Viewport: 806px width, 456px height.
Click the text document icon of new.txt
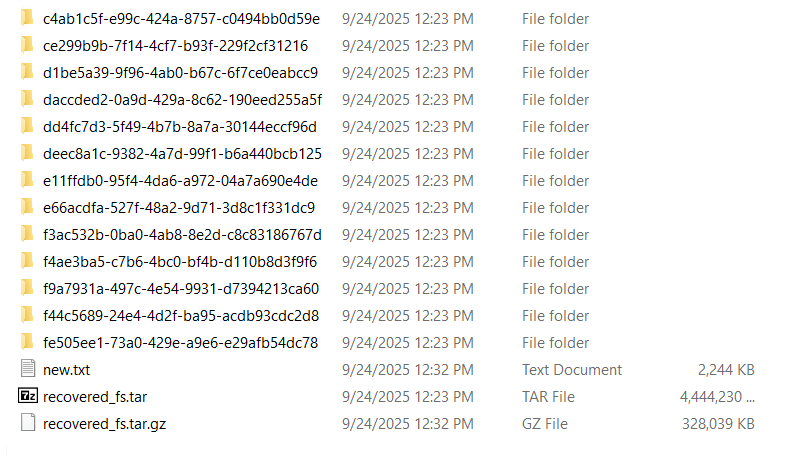pos(27,370)
